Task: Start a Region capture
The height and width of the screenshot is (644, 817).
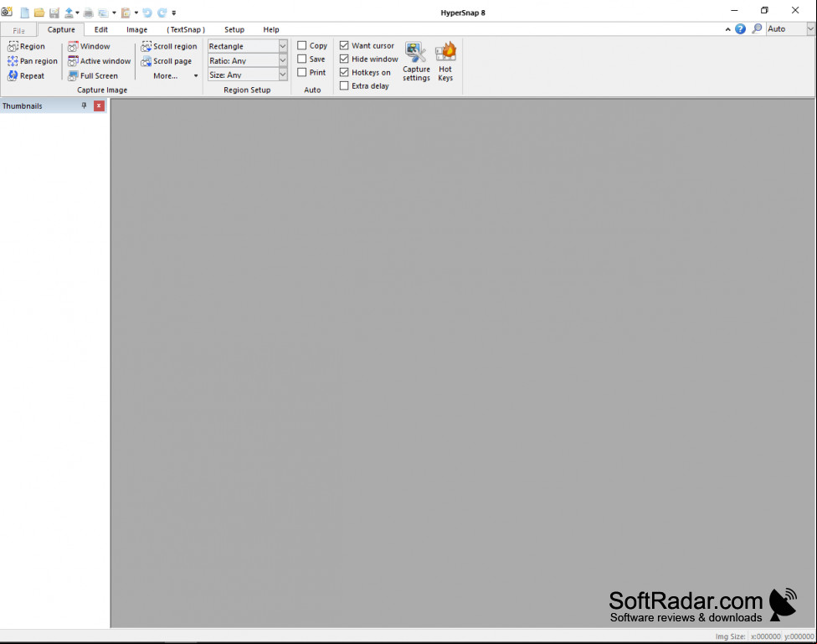Action: pos(26,46)
